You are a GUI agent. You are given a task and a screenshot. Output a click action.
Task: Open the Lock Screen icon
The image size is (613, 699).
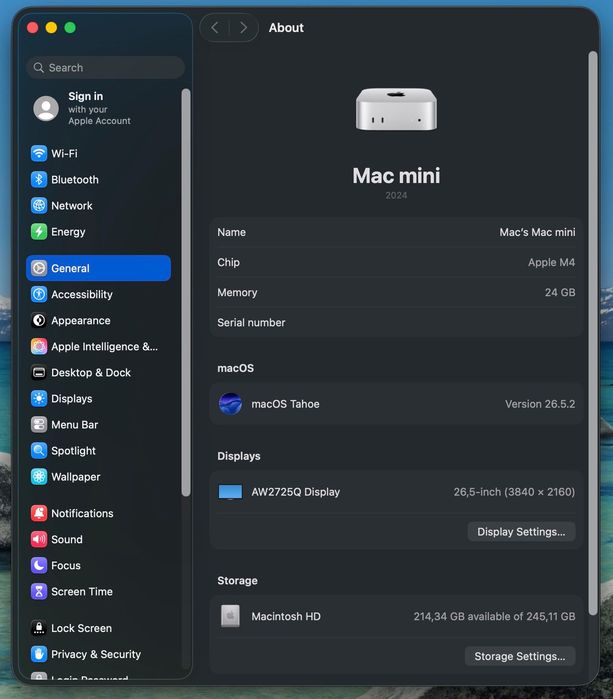click(x=39, y=628)
